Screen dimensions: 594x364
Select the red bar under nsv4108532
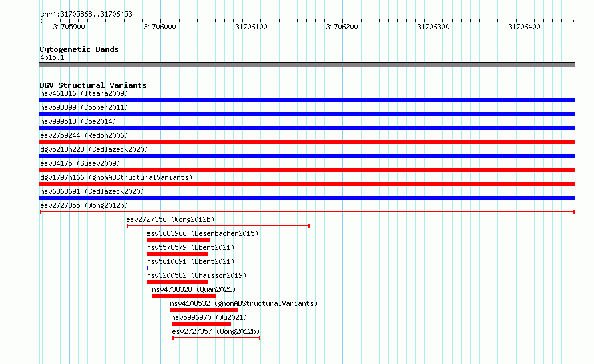204,310
